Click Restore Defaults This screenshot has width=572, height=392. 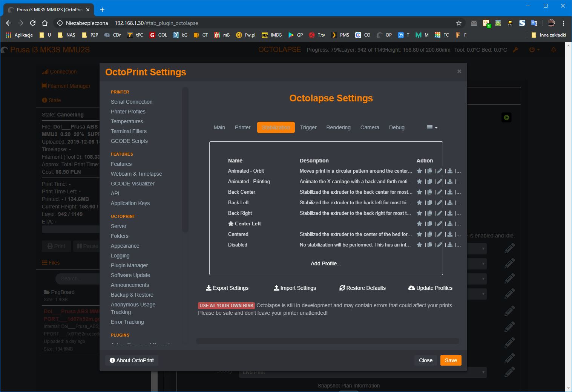click(x=363, y=288)
